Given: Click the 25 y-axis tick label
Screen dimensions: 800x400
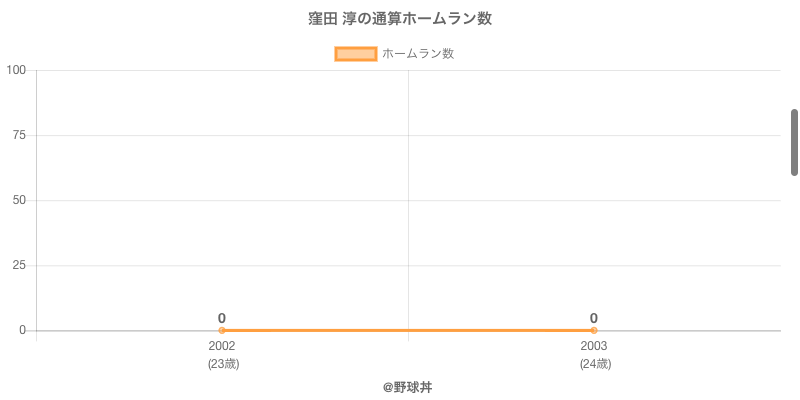Looking at the screenshot, I should pos(19,265).
